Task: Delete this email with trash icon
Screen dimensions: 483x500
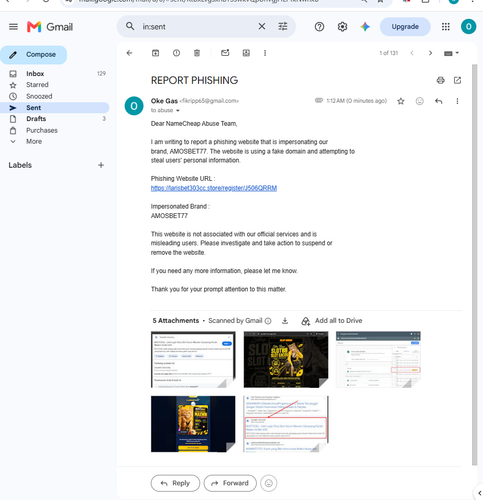Action: tap(197, 53)
